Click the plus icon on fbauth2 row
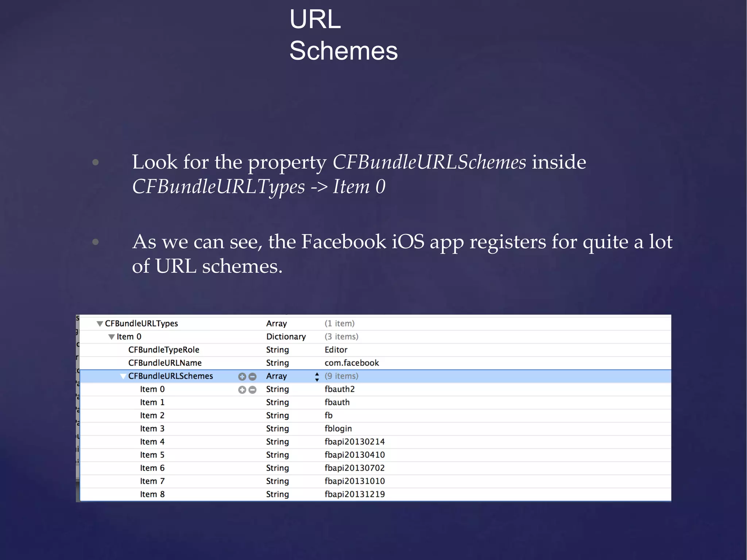This screenshot has width=747, height=560. point(242,390)
